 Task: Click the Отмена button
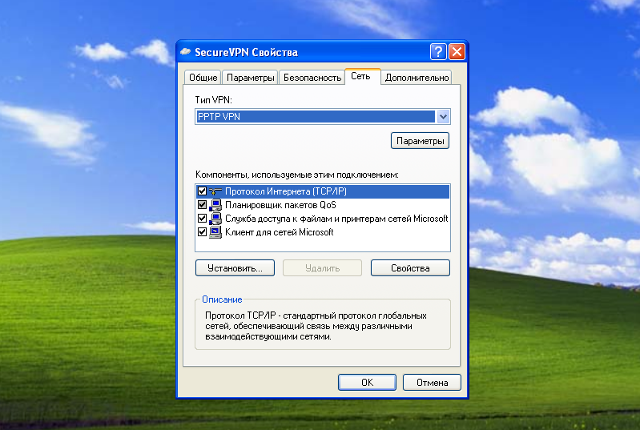point(432,383)
